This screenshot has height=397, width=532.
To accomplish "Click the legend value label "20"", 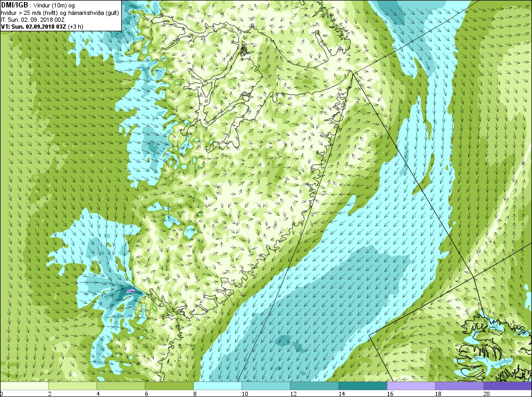I will [487, 394].
